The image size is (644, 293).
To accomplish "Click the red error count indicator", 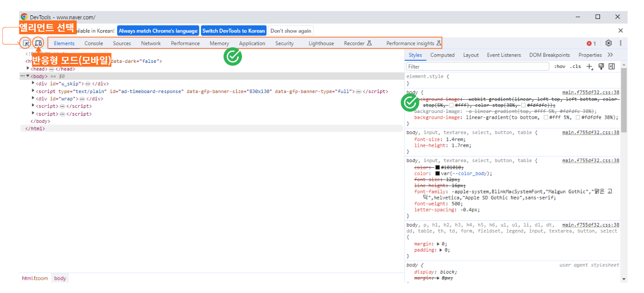I will point(591,43).
